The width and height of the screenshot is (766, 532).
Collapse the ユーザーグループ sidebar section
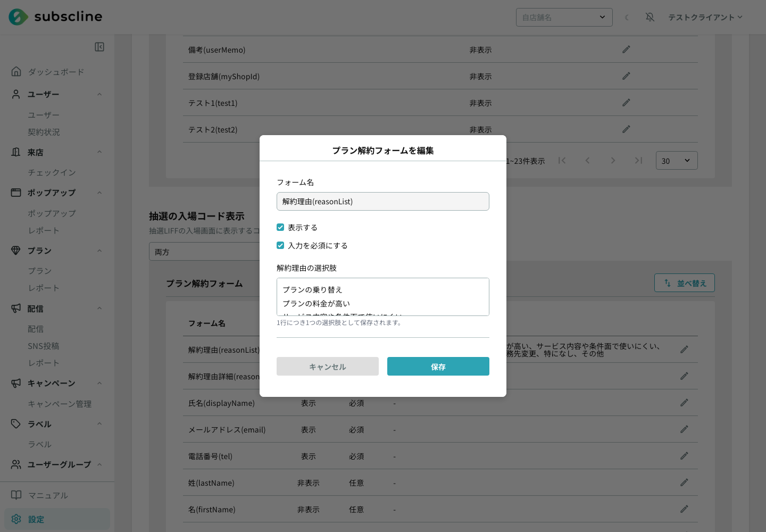[99, 464]
